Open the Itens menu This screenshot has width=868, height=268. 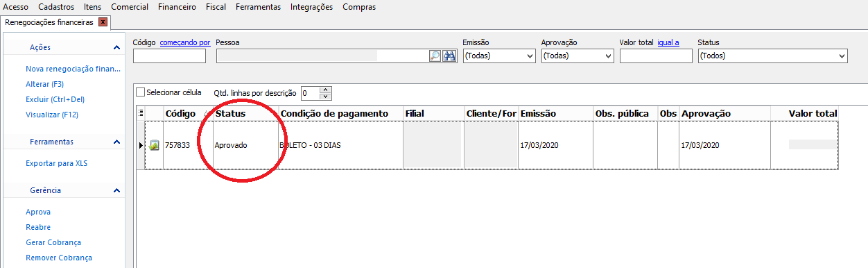[92, 7]
